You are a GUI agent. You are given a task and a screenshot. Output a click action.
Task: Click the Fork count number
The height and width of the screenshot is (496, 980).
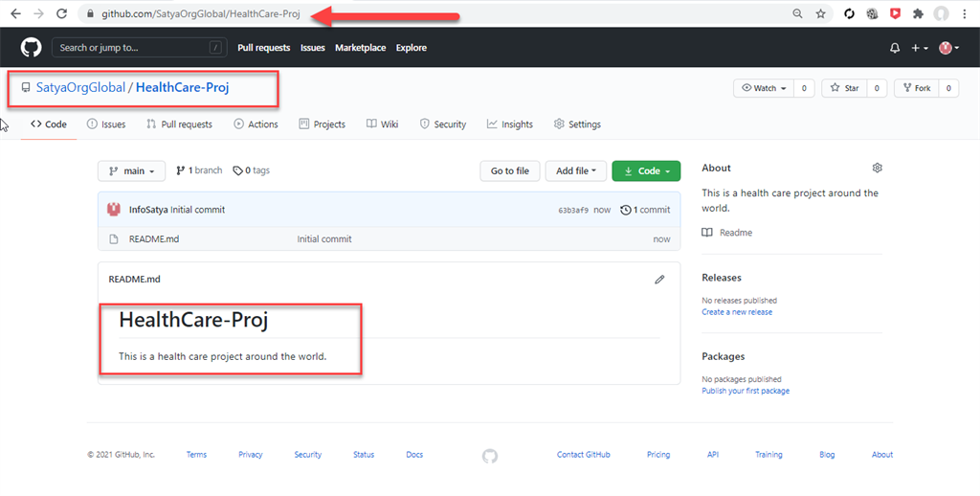coord(948,88)
